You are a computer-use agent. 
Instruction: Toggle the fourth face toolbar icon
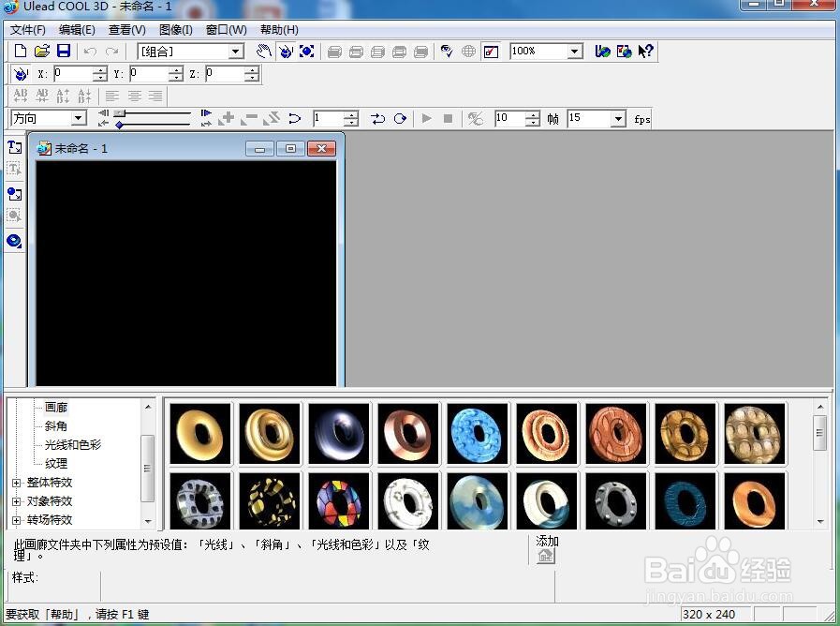click(399, 52)
